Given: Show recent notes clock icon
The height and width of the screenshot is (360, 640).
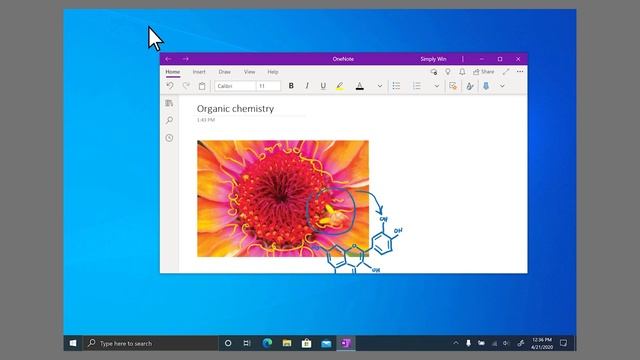Looking at the screenshot, I should (x=169, y=138).
